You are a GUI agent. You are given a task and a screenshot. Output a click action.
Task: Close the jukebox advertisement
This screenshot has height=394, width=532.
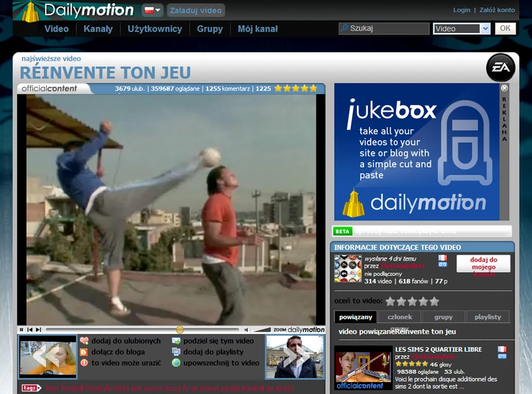click(504, 87)
